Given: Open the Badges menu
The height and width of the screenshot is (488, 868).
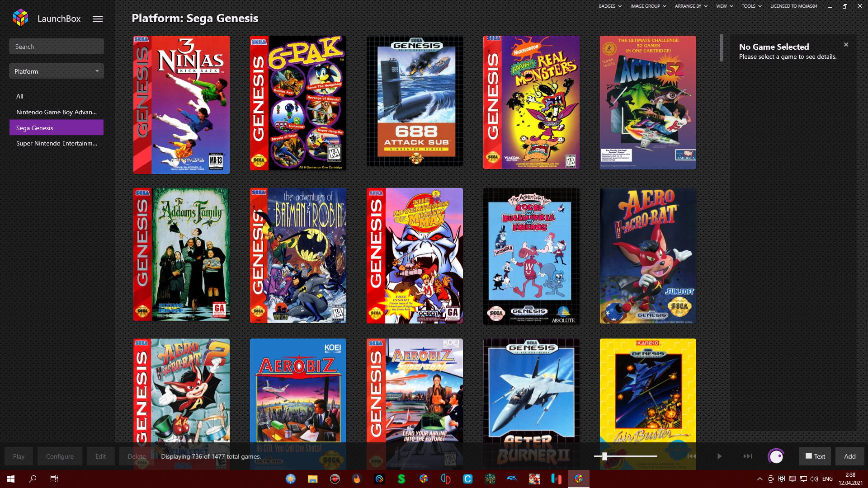Looking at the screenshot, I should point(610,6).
